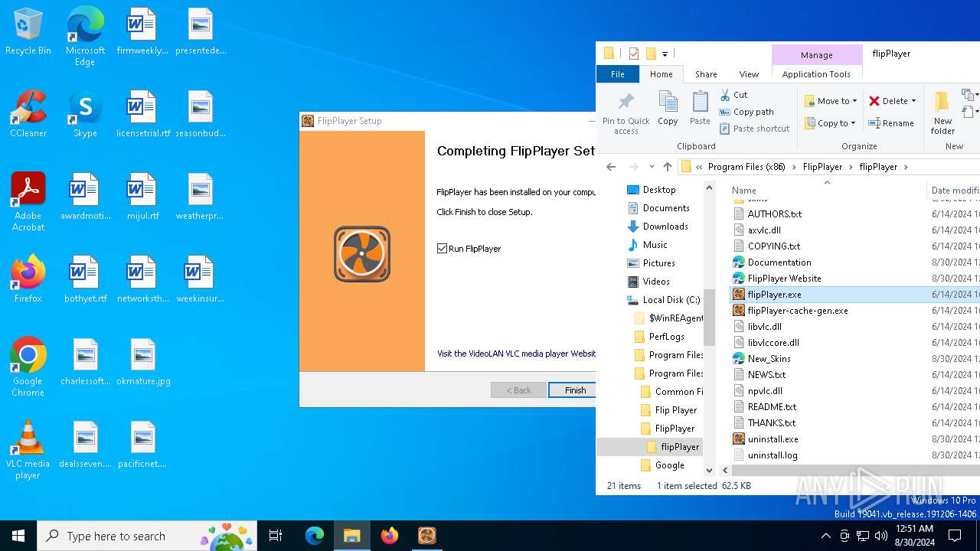Image resolution: width=980 pixels, height=551 pixels.
Task: Select the mijul.rtf desktop file
Action: click(x=143, y=197)
